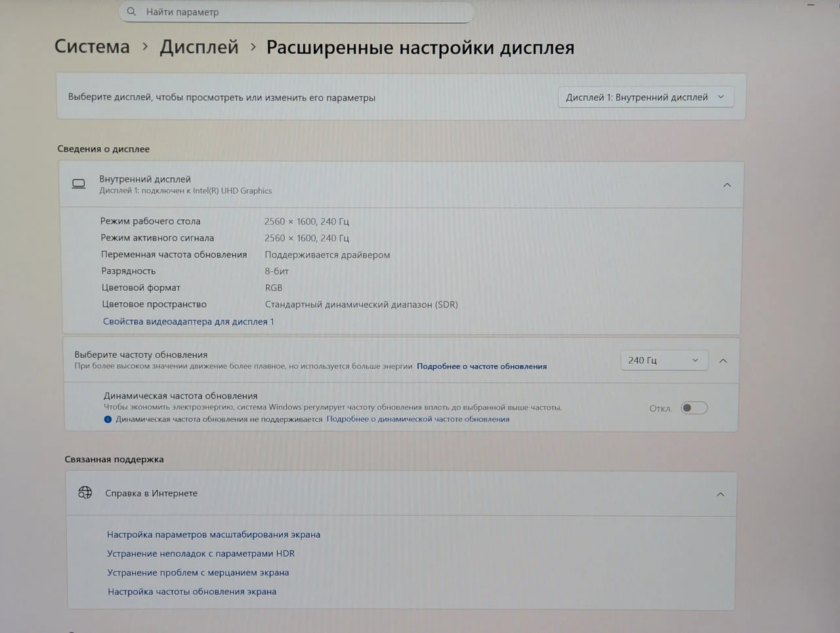Minimize the Settings window

[811, 5]
